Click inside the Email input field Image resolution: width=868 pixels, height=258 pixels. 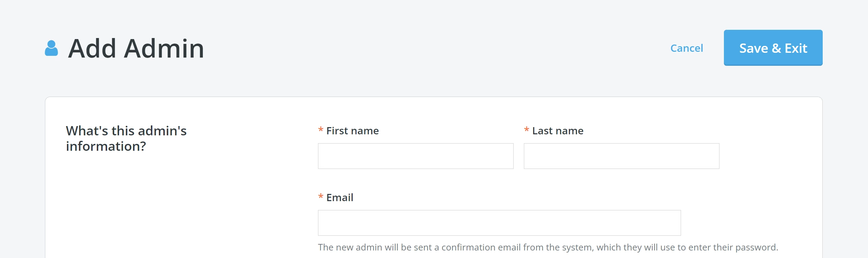(498, 223)
